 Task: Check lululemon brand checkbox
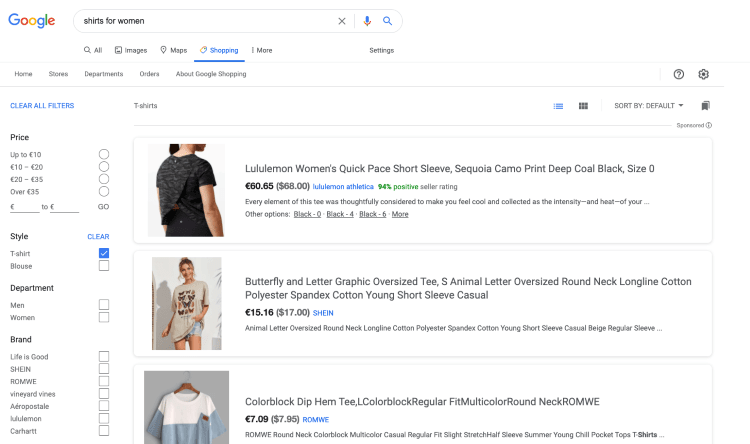point(104,419)
